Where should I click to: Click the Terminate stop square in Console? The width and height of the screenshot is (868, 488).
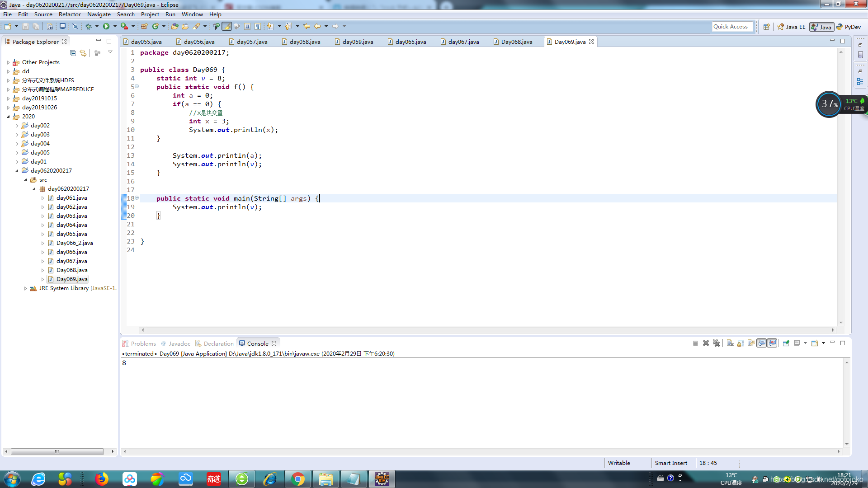tap(695, 343)
